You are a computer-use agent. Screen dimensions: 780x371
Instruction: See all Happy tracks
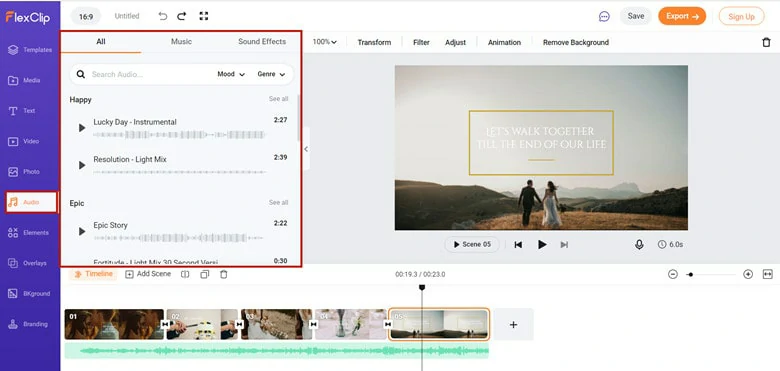(279, 99)
